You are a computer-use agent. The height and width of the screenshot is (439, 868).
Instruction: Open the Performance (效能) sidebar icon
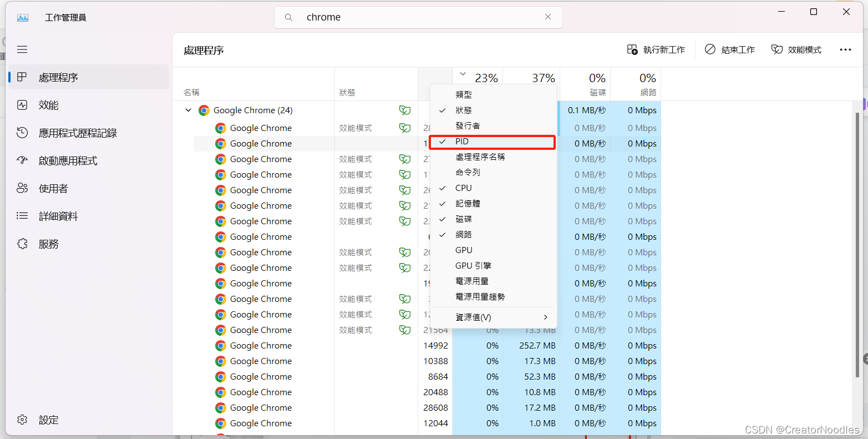pos(22,105)
